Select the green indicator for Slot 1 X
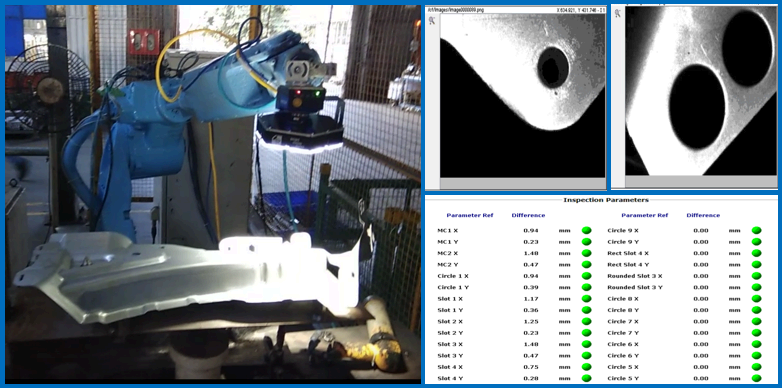Viewport: 782px width, 388px height. click(x=586, y=299)
